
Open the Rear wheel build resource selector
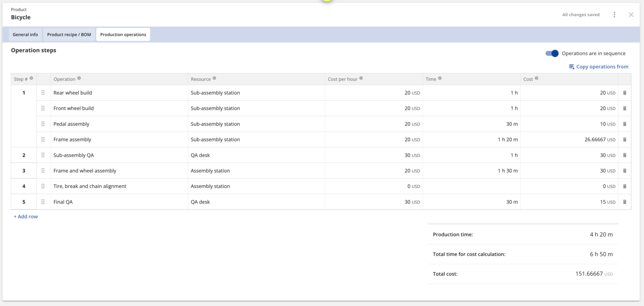click(256, 93)
